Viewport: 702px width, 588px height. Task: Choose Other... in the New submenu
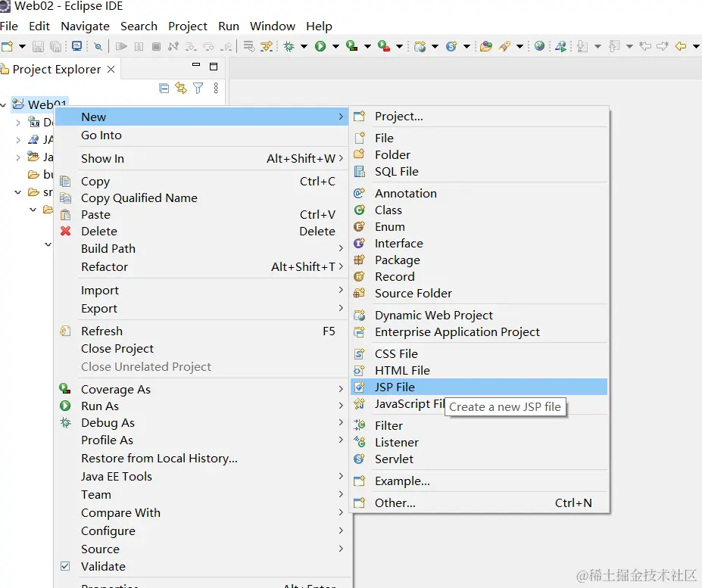click(479, 503)
